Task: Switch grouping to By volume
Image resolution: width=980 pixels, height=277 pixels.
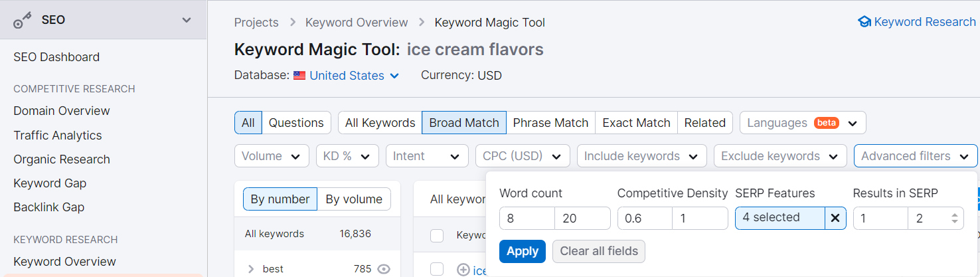Action: tap(354, 199)
